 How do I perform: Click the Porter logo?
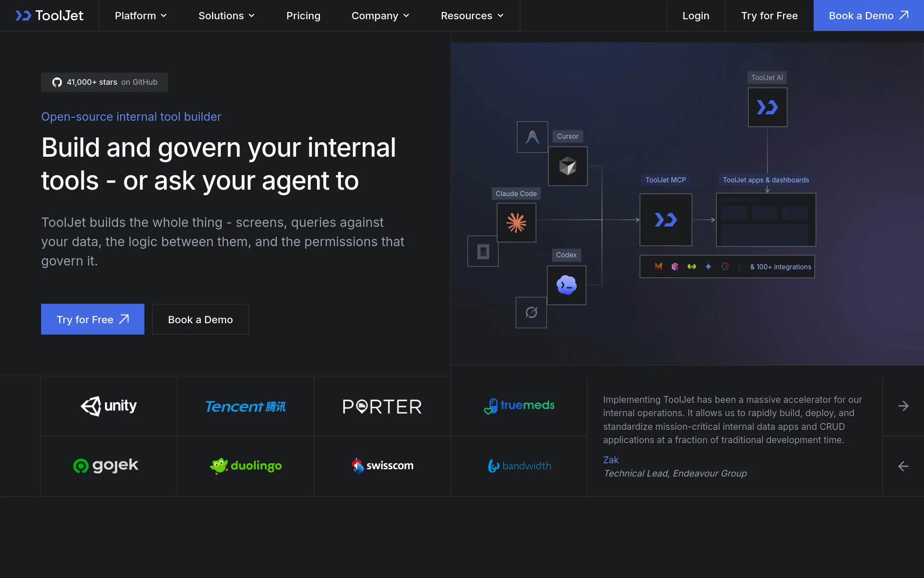[x=382, y=406]
